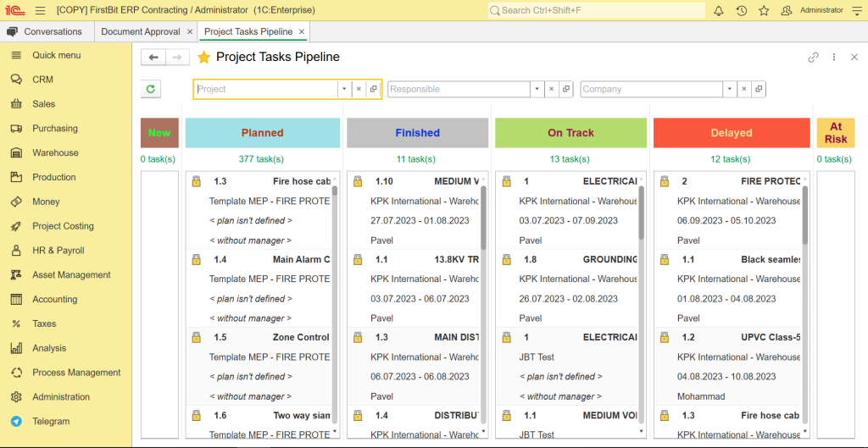Close the Document Approval tab

[x=190, y=31]
